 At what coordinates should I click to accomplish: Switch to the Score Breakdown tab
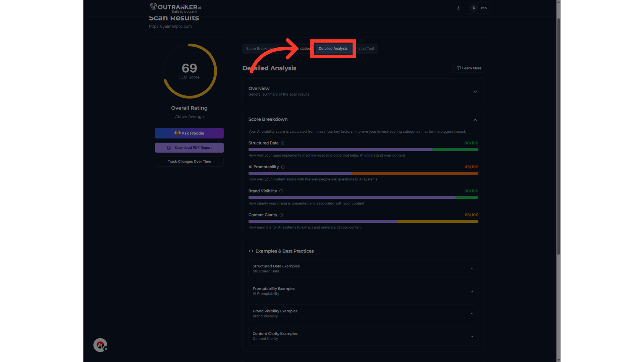pos(259,49)
